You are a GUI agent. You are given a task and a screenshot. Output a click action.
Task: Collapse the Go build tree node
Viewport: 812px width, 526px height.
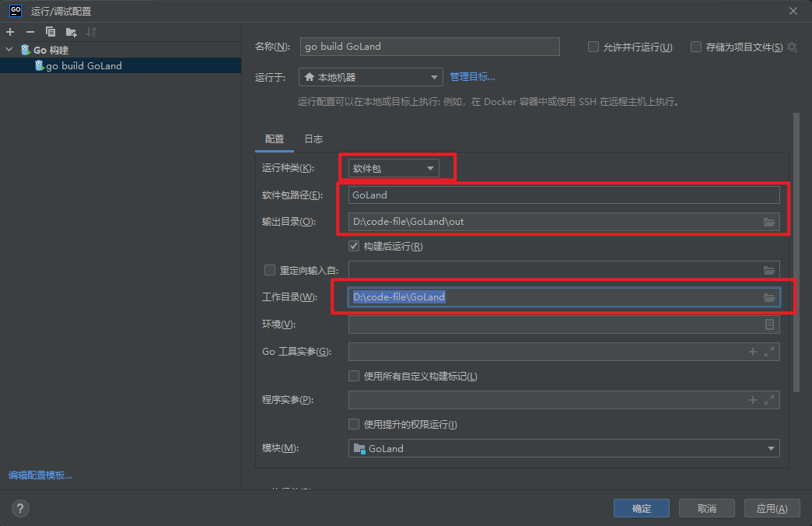coord(9,50)
